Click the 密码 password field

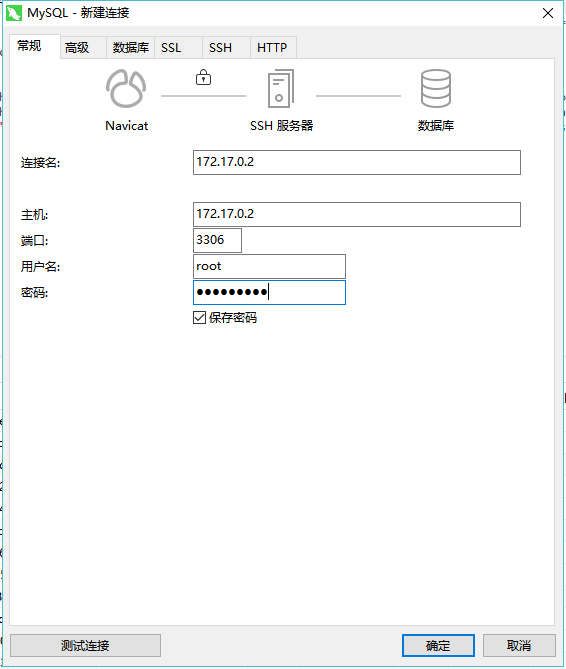[x=269, y=293]
